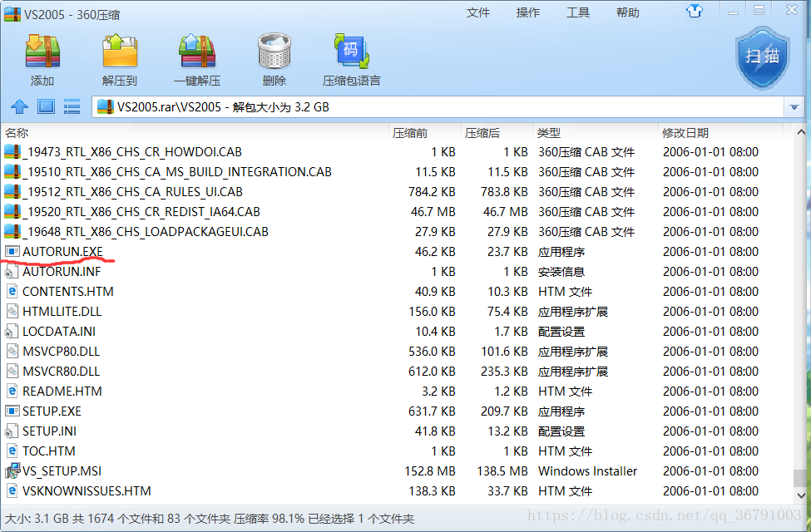
Task: Go up one folder level arrow
Action: (20, 106)
